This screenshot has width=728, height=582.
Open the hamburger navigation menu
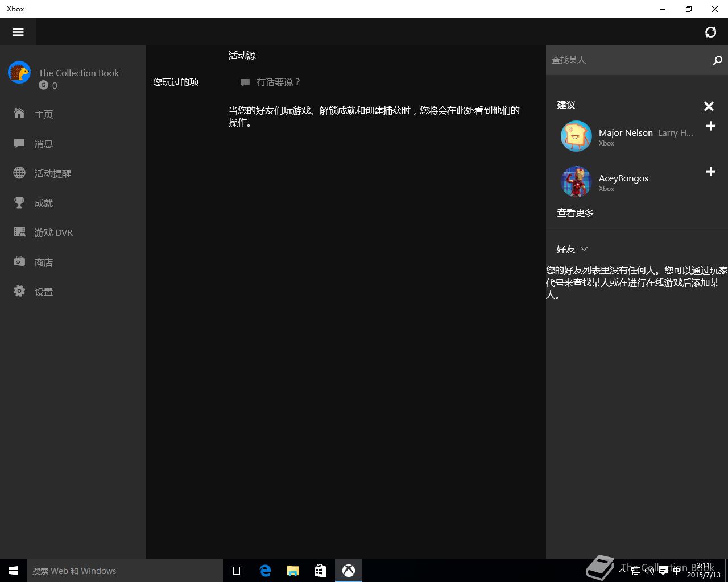pyautogui.click(x=18, y=32)
